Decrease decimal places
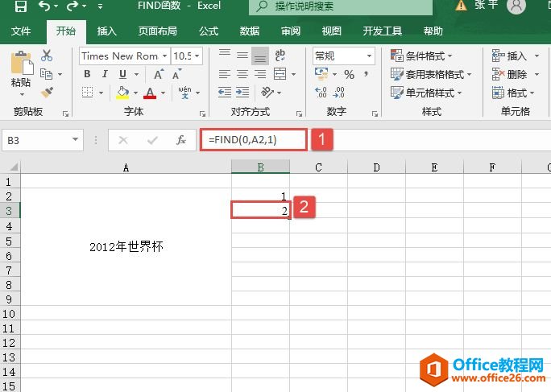 [x=339, y=93]
